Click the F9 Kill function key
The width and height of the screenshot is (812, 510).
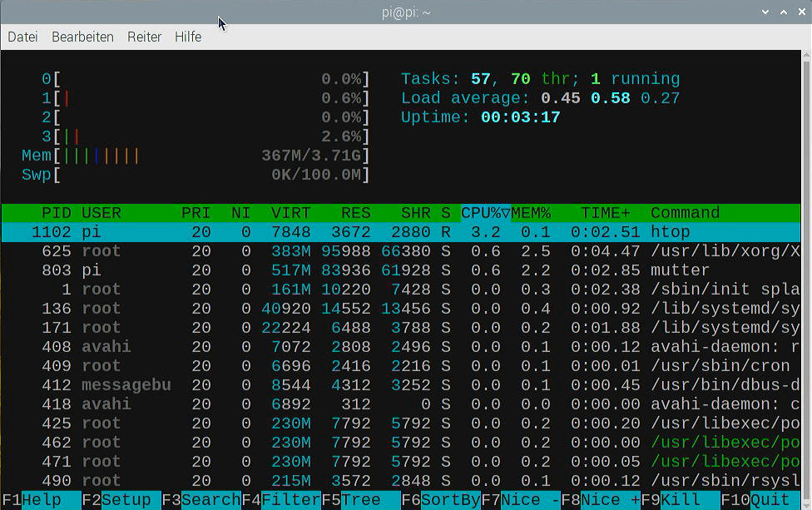(681, 500)
